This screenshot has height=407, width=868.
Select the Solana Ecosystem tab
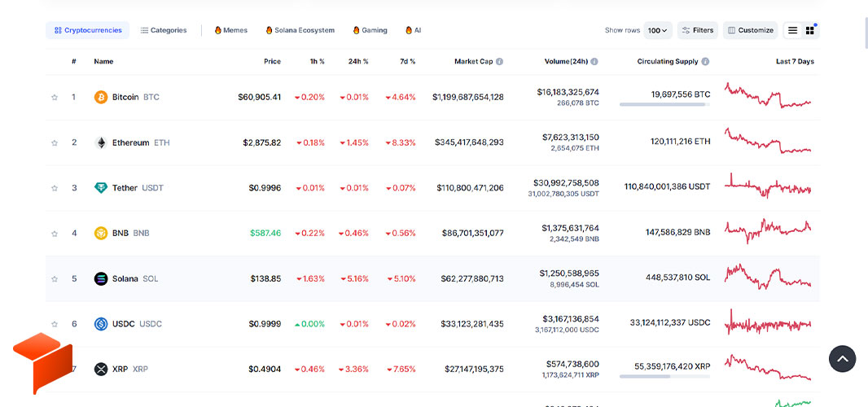point(300,30)
